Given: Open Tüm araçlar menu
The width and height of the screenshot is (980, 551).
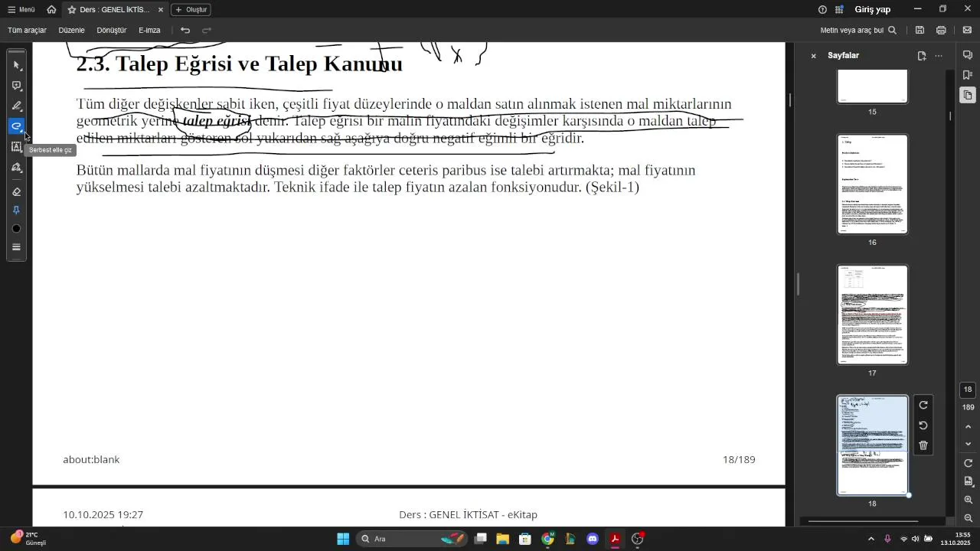Looking at the screenshot, I should coord(28,31).
